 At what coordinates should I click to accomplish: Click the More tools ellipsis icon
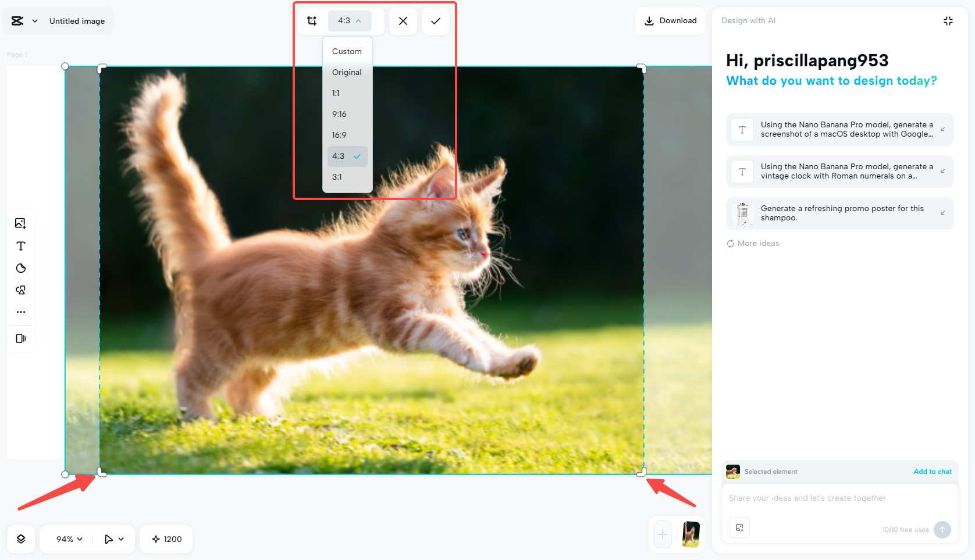pos(20,312)
